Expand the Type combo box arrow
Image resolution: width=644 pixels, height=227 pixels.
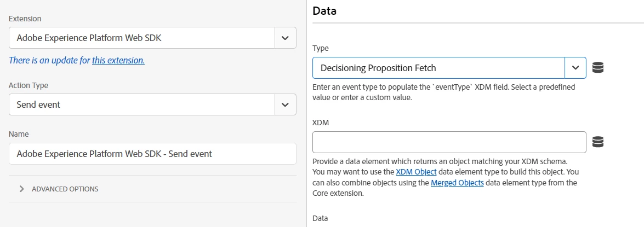(575, 68)
